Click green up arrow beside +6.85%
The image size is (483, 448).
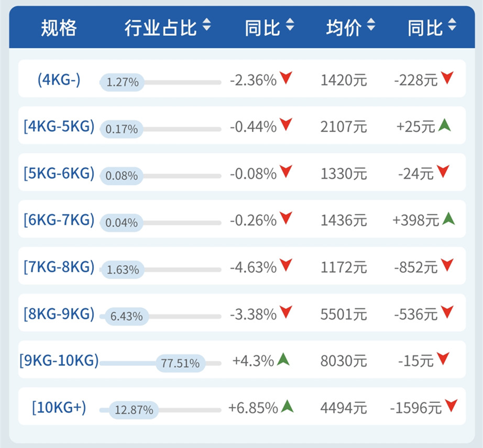287,406
